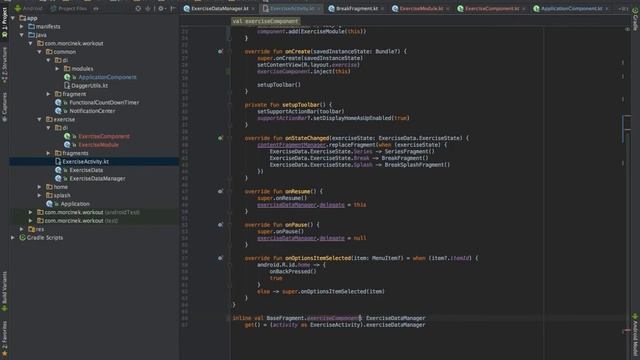This screenshot has width=640, height=360.
Task: Click override gutter icon beside onCreate
Action: (x=220, y=51)
